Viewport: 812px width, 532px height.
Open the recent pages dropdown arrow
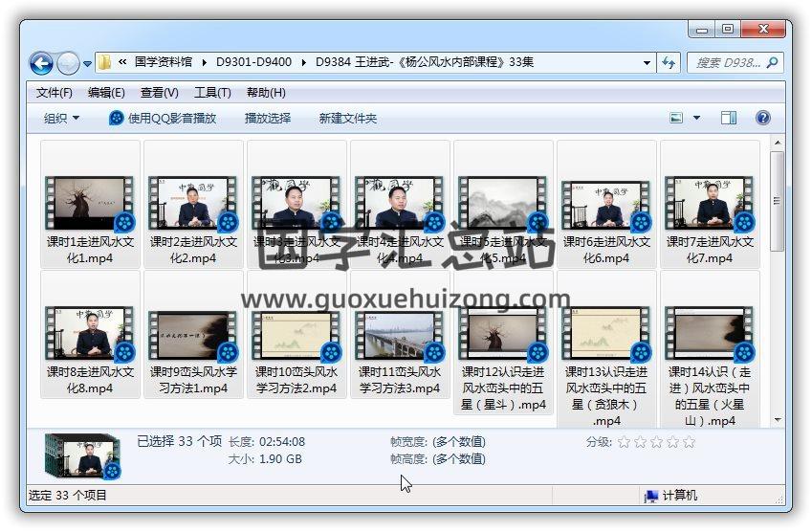88,64
